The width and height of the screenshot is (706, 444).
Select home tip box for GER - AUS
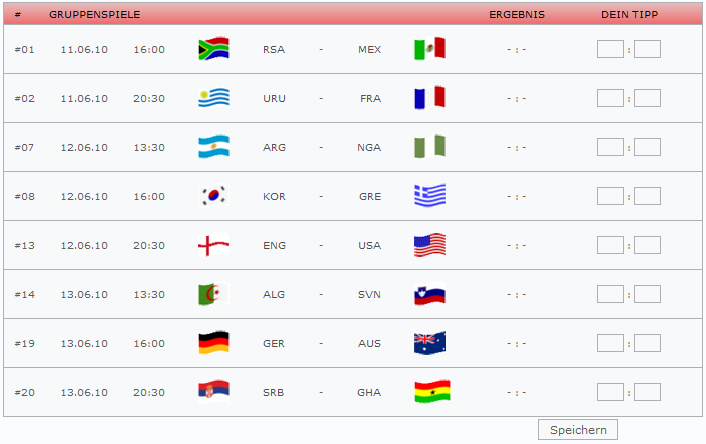610,343
